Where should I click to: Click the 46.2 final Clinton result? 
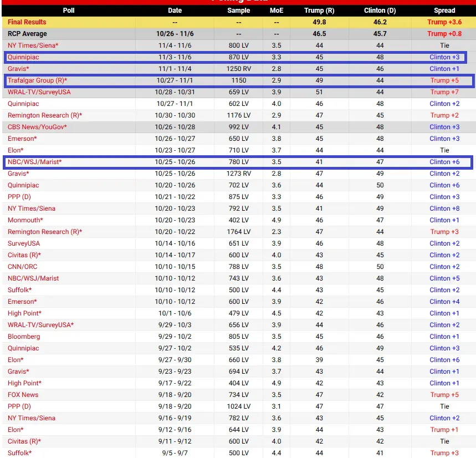pyautogui.click(x=380, y=22)
